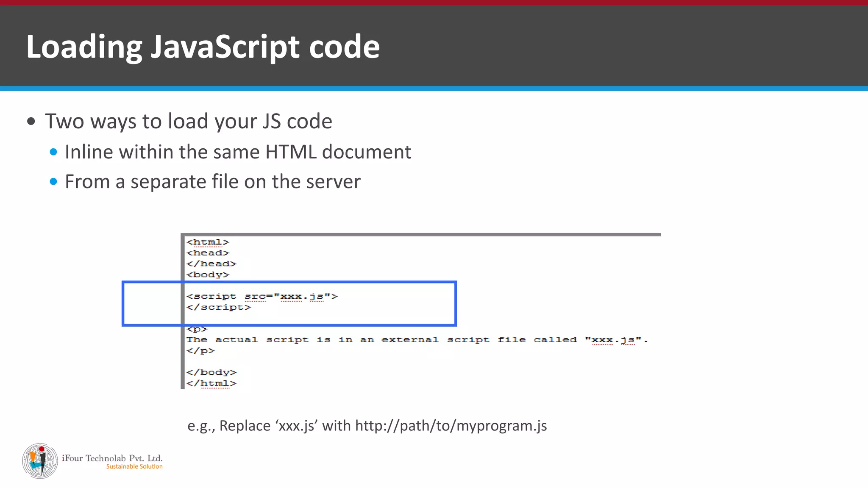Click the opening <body> tag line
Viewport: 868px width, 488px height.
[x=208, y=274]
